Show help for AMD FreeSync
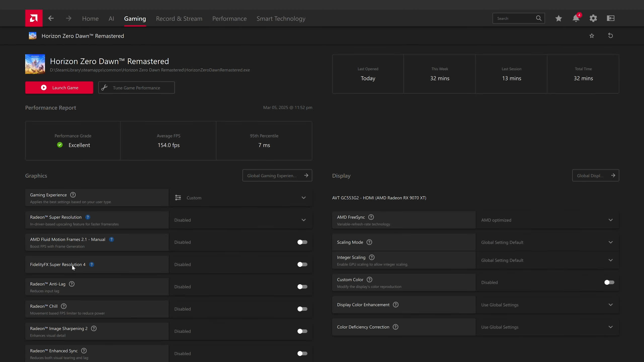This screenshot has height=362, width=644. pos(371,217)
